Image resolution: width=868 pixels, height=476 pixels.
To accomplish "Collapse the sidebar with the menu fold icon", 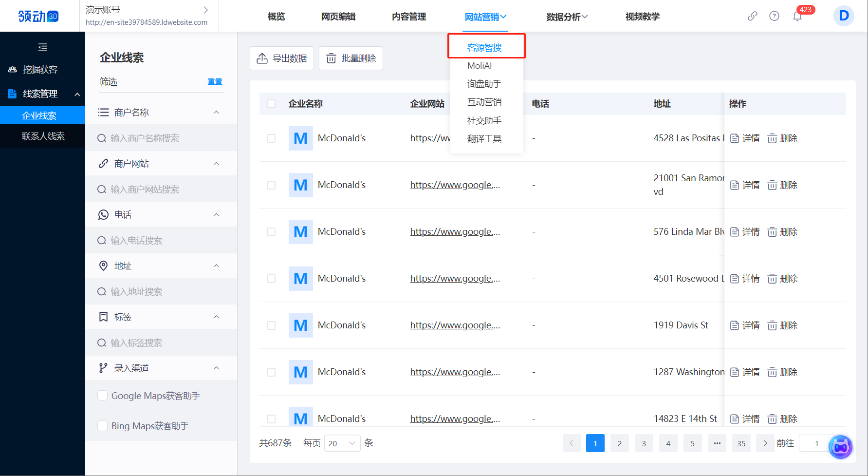I will (x=43, y=47).
